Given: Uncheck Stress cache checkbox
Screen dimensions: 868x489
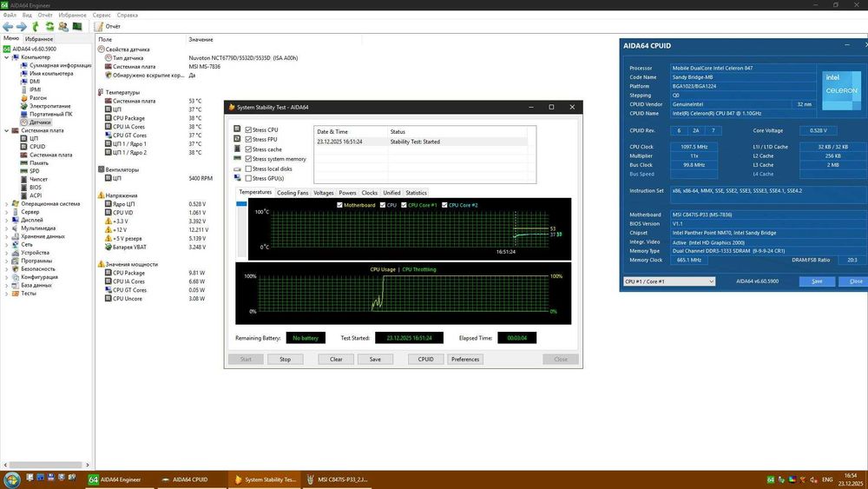Looking at the screenshot, I should pyautogui.click(x=248, y=149).
